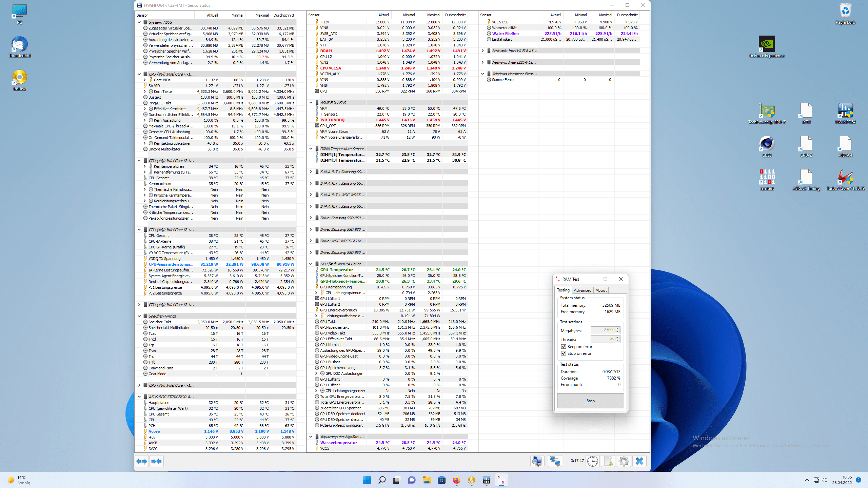Expand Network: Intel Wi-Fi 6 AX group

(x=482, y=51)
